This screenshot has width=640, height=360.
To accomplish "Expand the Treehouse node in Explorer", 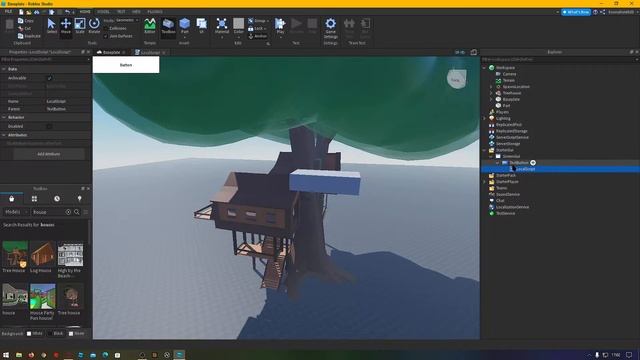I will click(x=491, y=93).
